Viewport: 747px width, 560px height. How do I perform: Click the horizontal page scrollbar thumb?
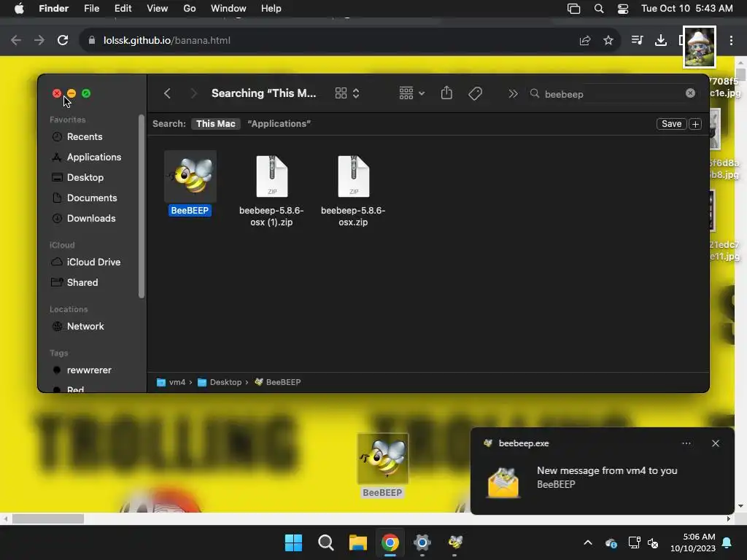pyautogui.click(x=47, y=518)
